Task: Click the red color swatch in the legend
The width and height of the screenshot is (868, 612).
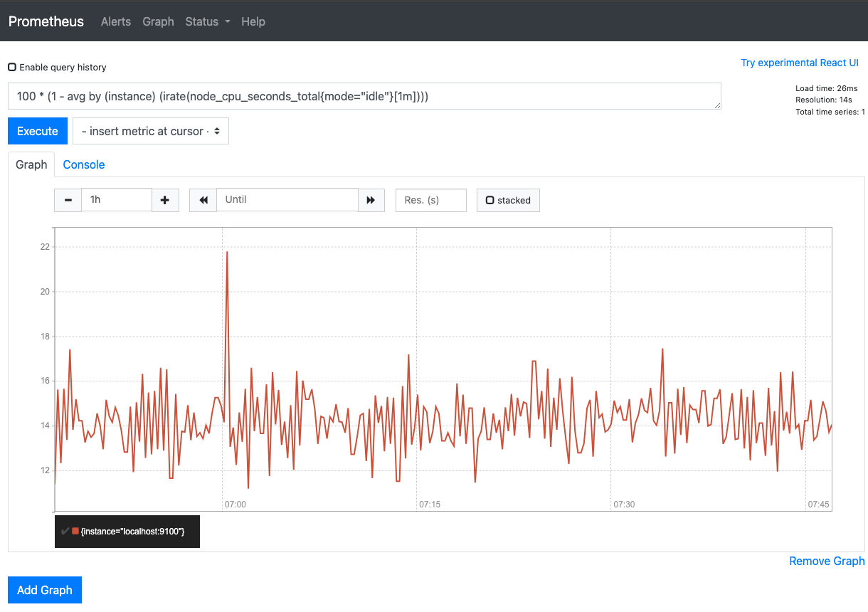Action: [75, 531]
